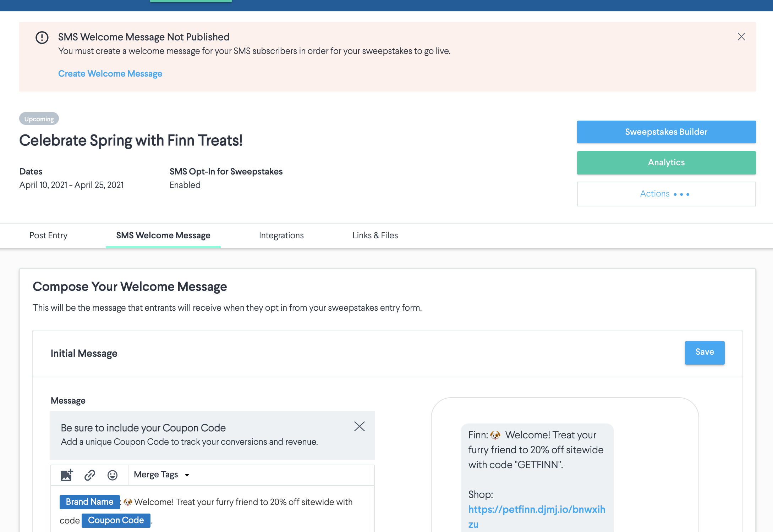Insert an image into the message
The height and width of the screenshot is (532, 773).
(x=67, y=475)
